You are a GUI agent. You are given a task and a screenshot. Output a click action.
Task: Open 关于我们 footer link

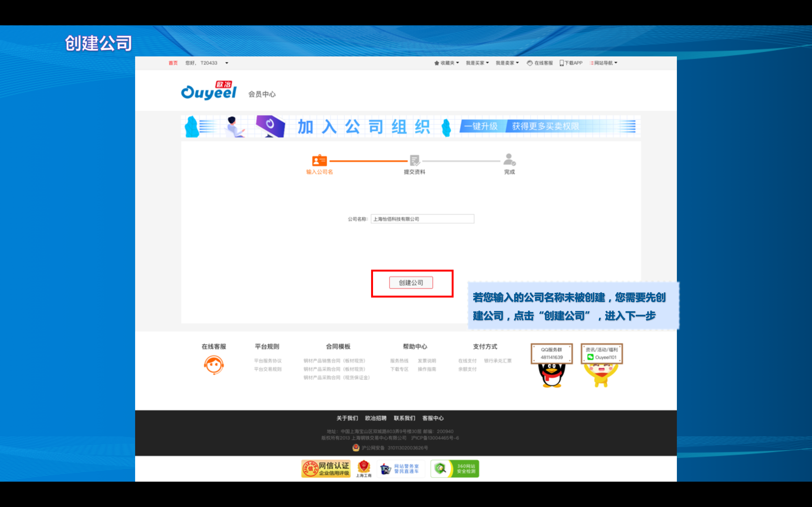347,418
